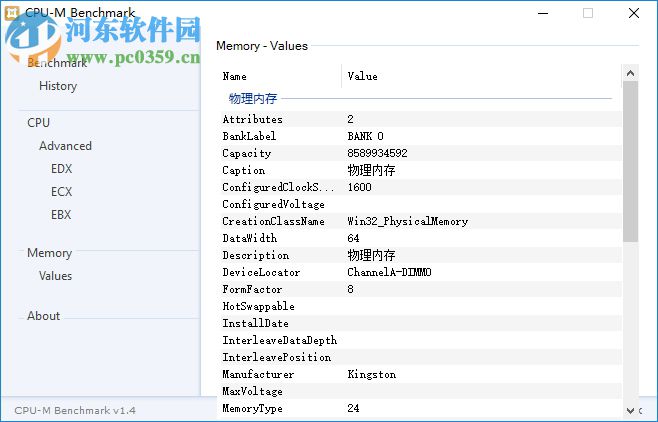This screenshot has height=422, width=658.
Task: Select the FormFactor row
Action: [x=421, y=289]
